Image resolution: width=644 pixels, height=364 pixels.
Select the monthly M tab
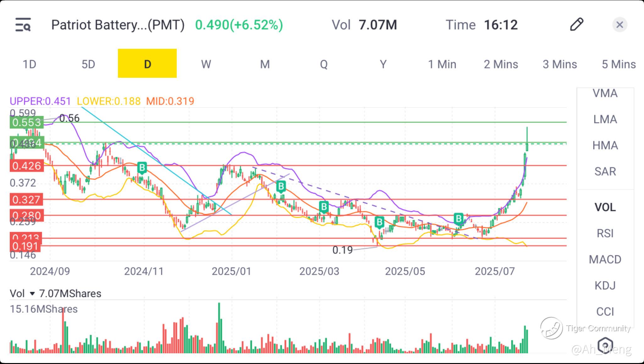pyautogui.click(x=265, y=64)
